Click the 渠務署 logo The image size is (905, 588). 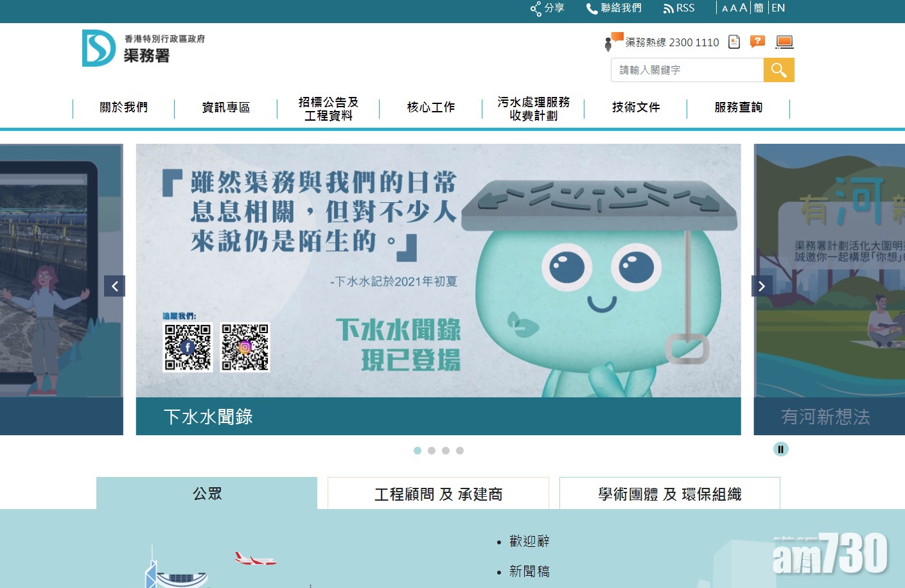pos(143,48)
